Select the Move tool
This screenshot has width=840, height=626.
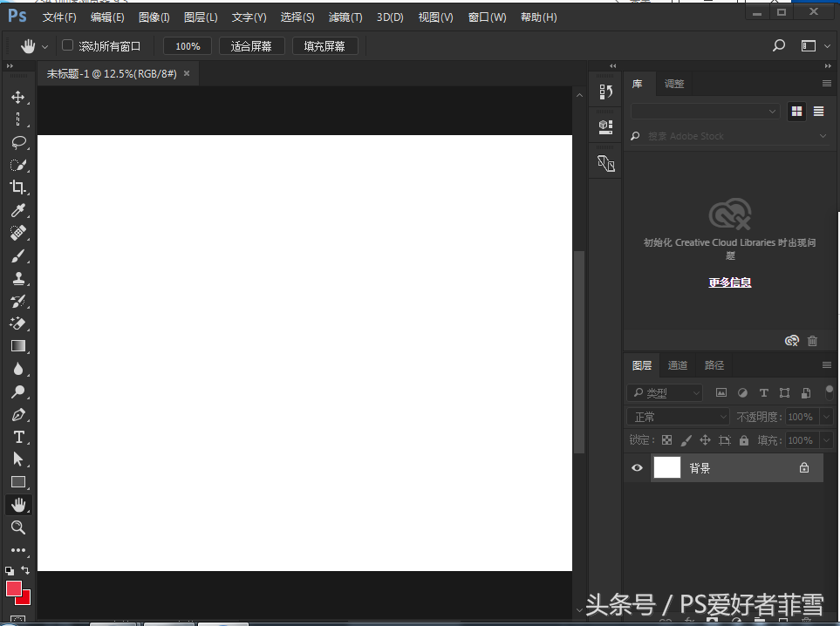(18, 98)
